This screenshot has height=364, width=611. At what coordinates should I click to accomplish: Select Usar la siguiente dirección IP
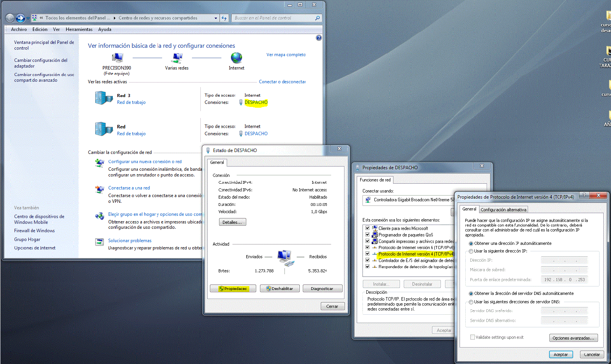tap(471, 251)
